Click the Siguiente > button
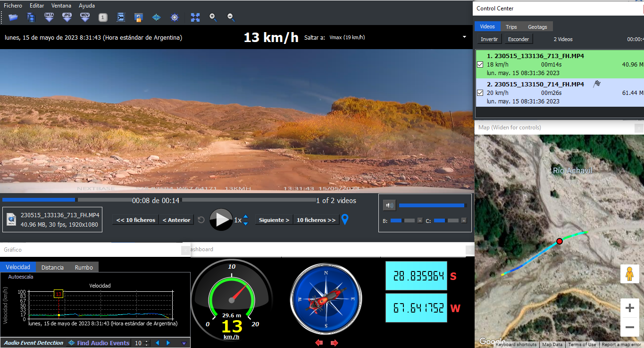 (274, 220)
